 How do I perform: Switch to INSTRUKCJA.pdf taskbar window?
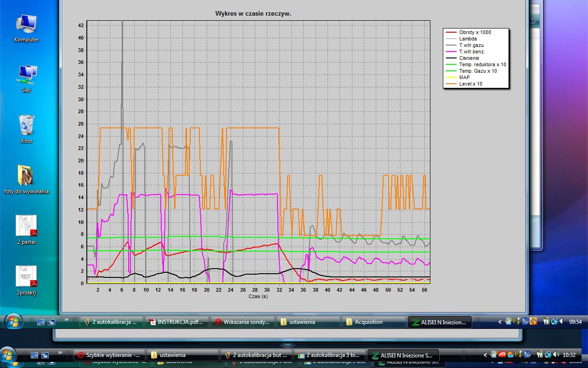[x=177, y=322]
